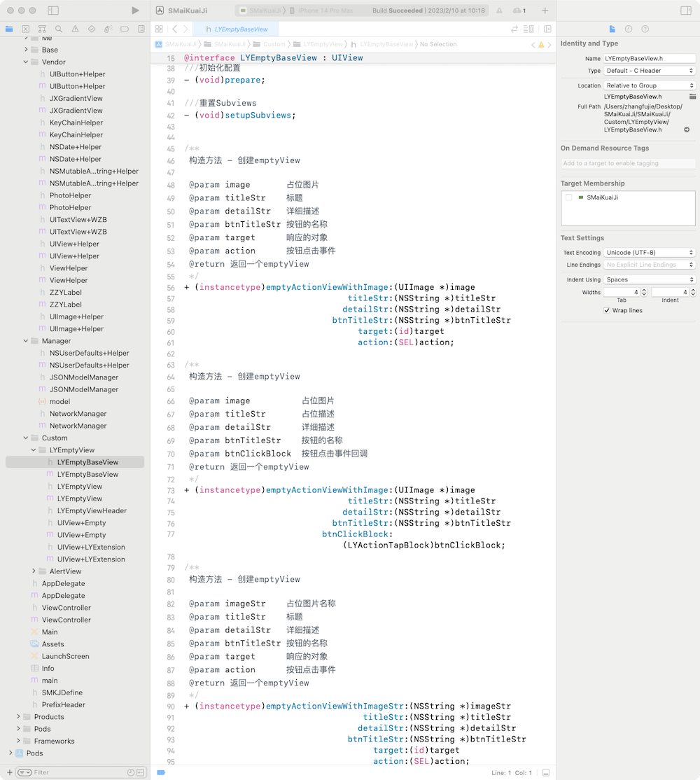The width and height of the screenshot is (700, 780).
Task: Click Custom in the jump bar
Action: pos(274,44)
